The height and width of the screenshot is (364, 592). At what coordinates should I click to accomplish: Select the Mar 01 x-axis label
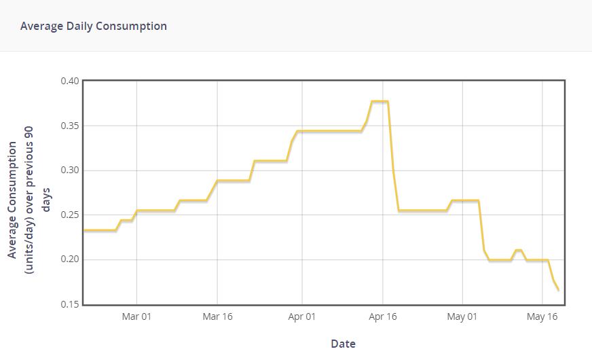136,316
